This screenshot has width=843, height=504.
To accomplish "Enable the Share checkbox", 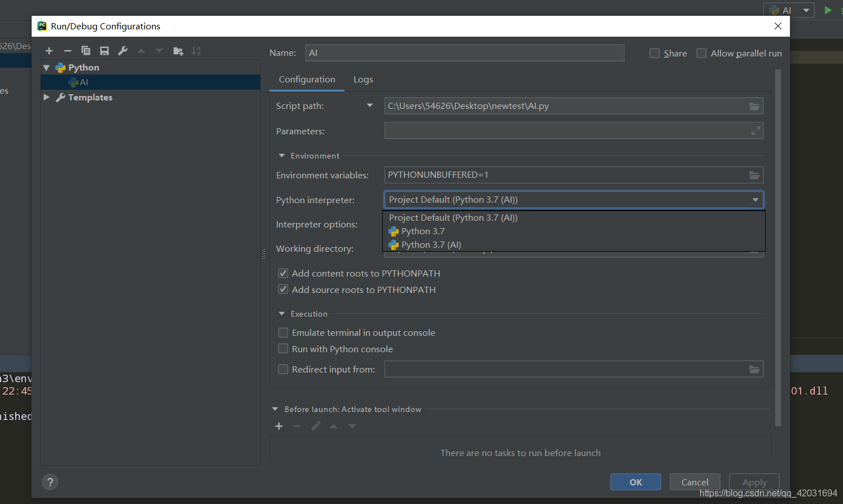I will pyautogui.click(x=654, y=53).
